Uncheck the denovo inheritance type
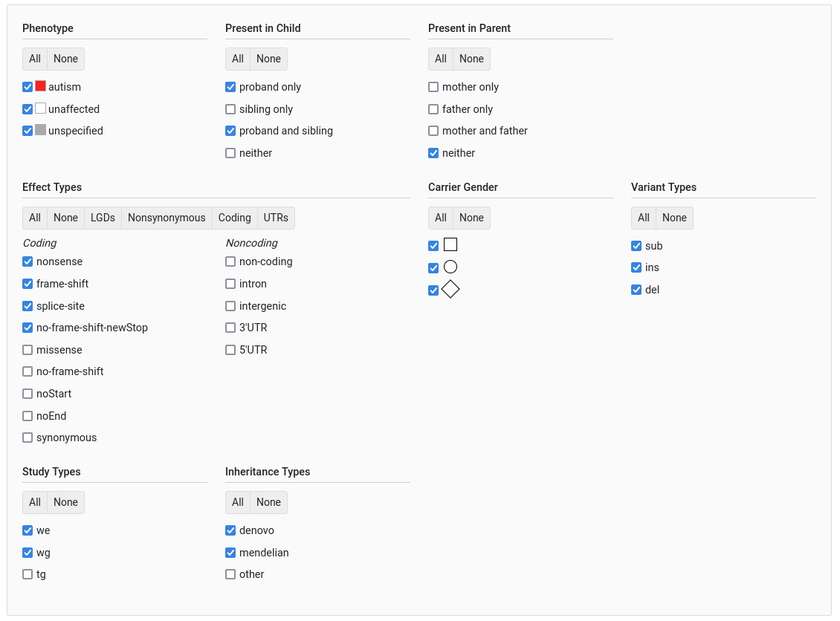The width and height of the screenshot is (840, 621). 230,530
